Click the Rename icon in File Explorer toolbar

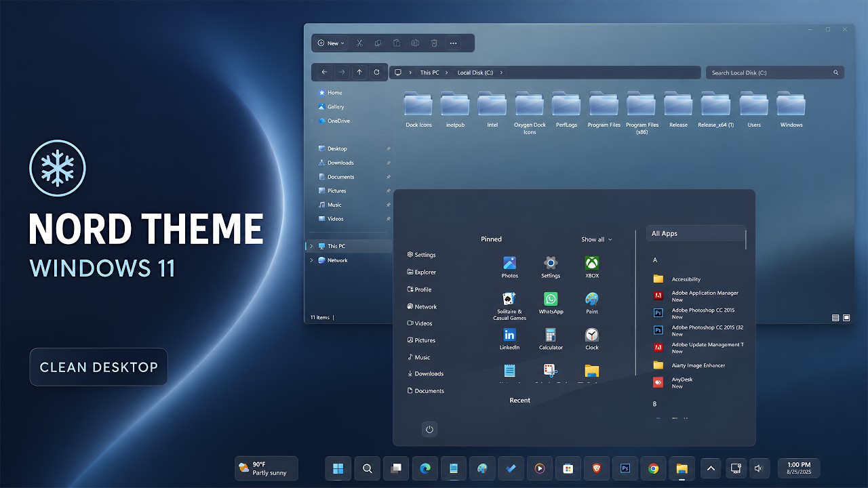(415, 43)
